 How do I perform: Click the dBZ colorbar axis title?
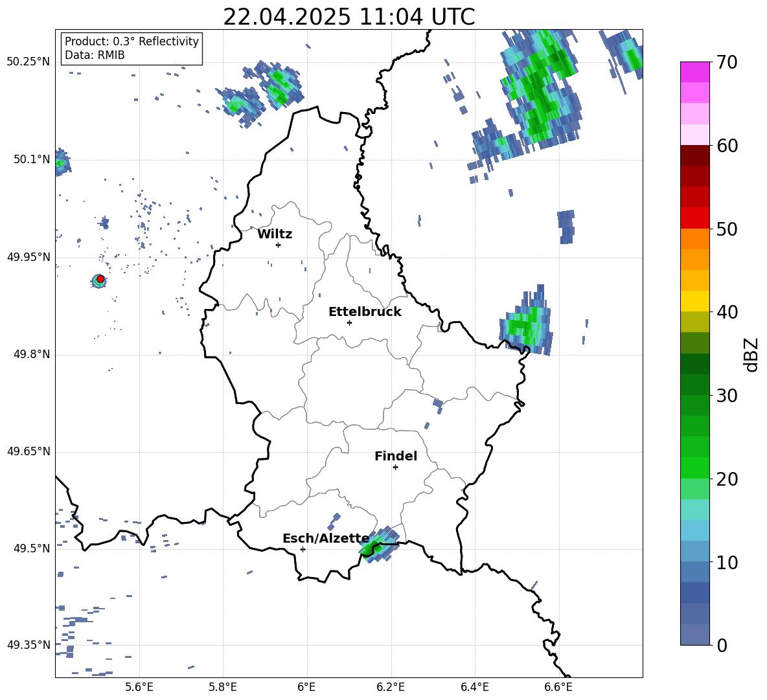pos(752,354)
